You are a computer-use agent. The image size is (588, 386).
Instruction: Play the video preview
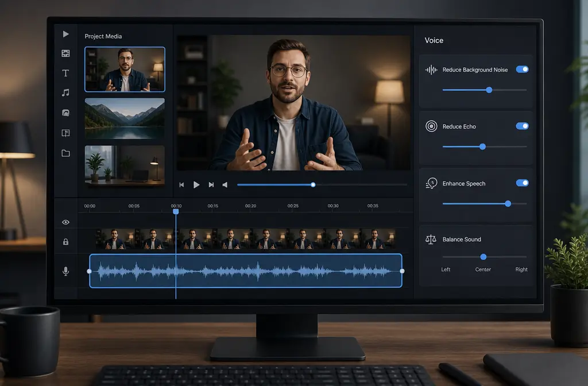coord(196,185)
